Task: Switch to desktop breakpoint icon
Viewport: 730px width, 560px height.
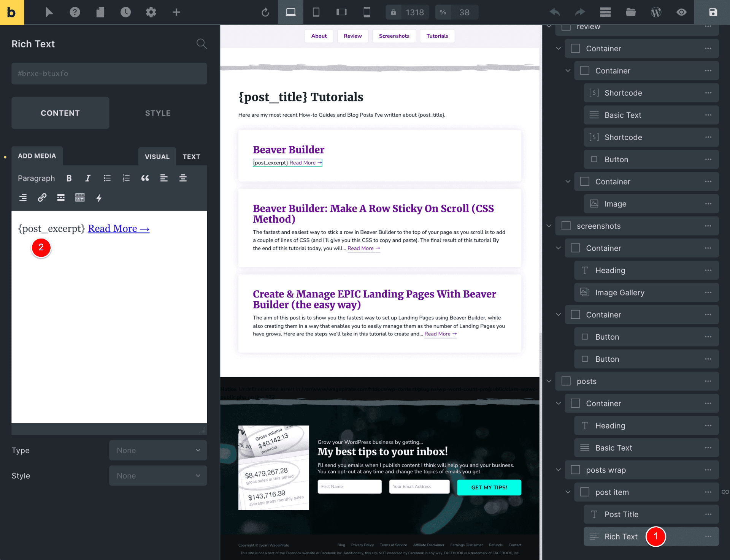Action: 290,12
